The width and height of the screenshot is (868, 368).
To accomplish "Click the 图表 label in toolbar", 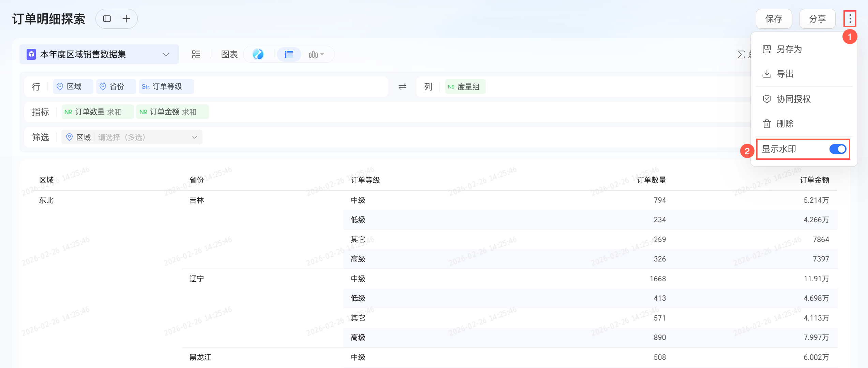I will (x=229, y=55).
